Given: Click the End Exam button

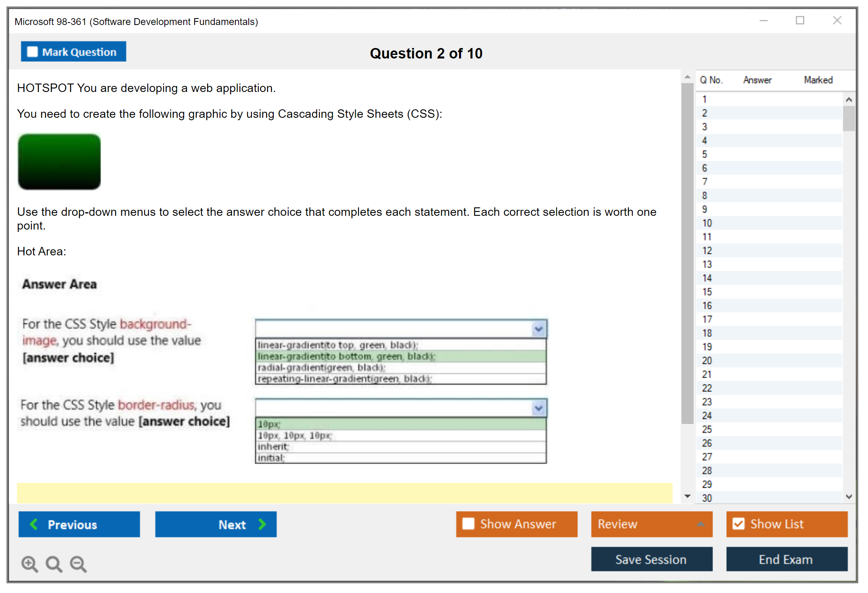Looking at the screenshot, I should point(786,559).
